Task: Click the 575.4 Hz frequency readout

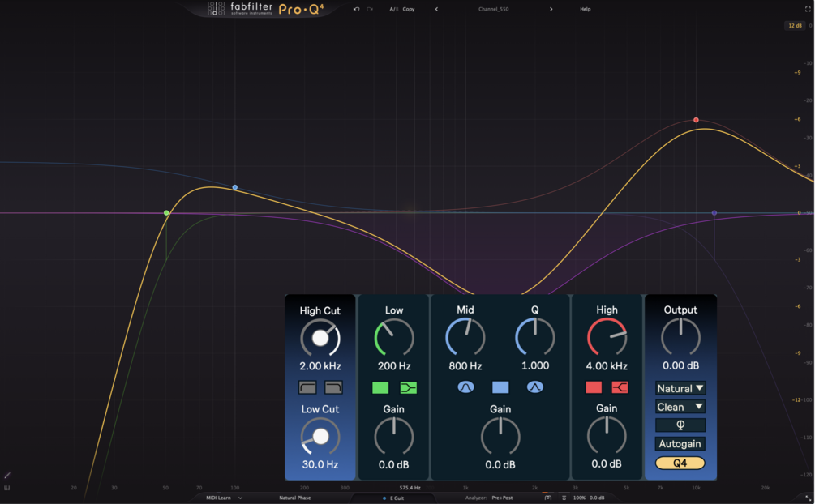Action: click(x=410, y=488)
